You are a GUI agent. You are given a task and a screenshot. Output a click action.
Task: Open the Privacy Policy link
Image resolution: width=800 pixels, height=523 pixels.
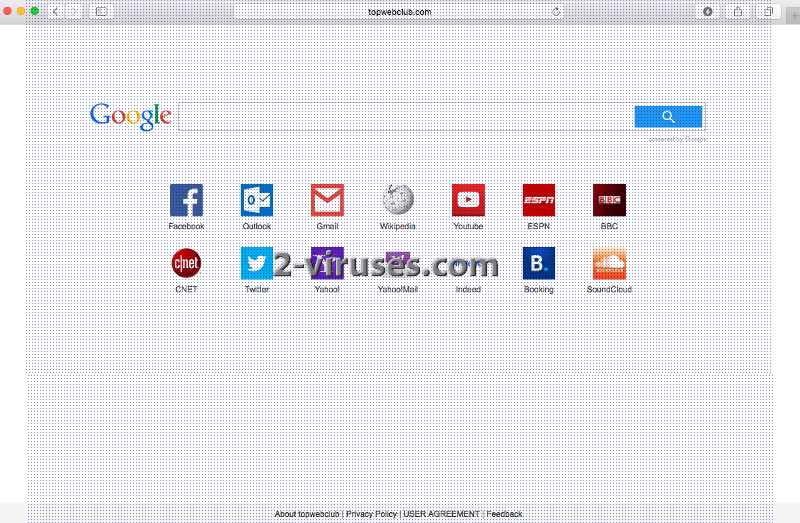click(371, 514)
